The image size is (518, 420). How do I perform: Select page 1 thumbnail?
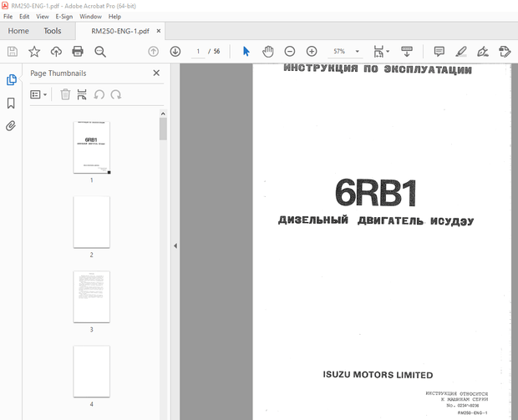pyautogui.click(x=92, y=147)
